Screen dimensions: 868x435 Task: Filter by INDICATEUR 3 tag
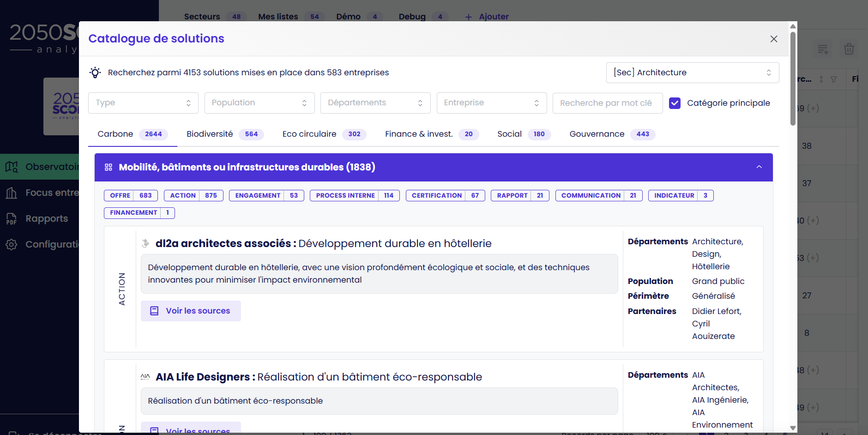coord(681,195)
